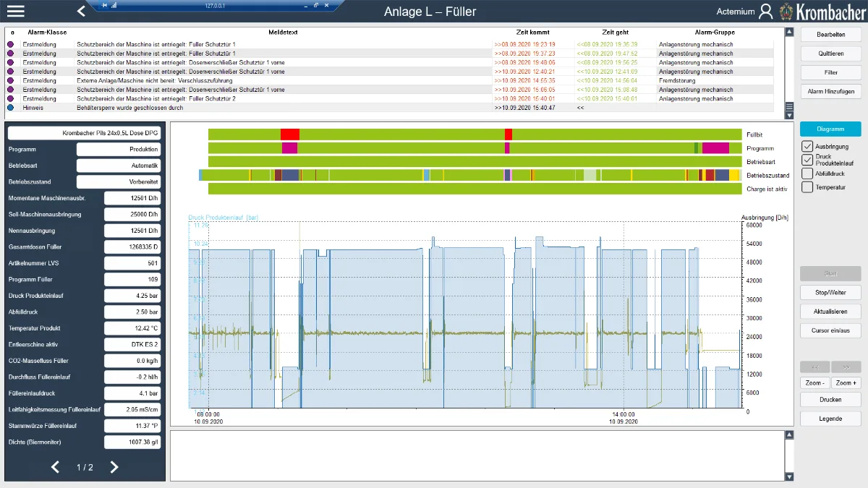Image resolution: width=868 pixels, height=488 pixels.
Task: Click the Zoom + button
Action: tap(846, 382)
